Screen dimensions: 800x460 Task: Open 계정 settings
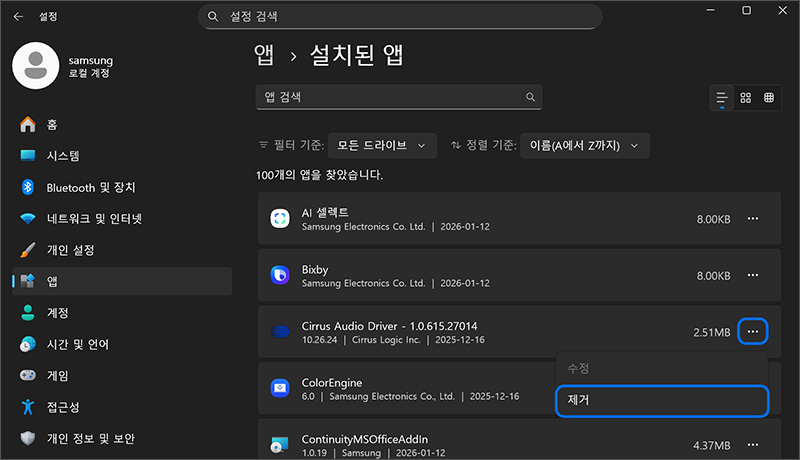[x=122, y=313]
